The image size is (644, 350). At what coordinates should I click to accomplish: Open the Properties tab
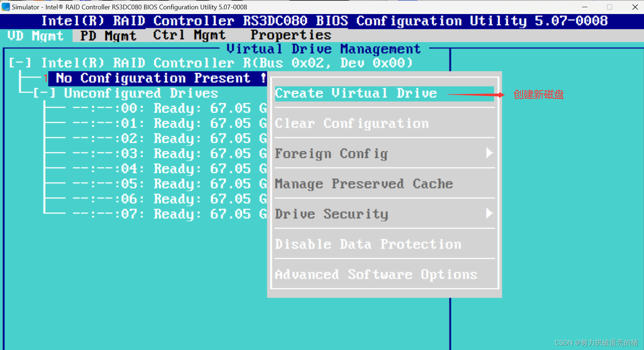click(291, 35)
